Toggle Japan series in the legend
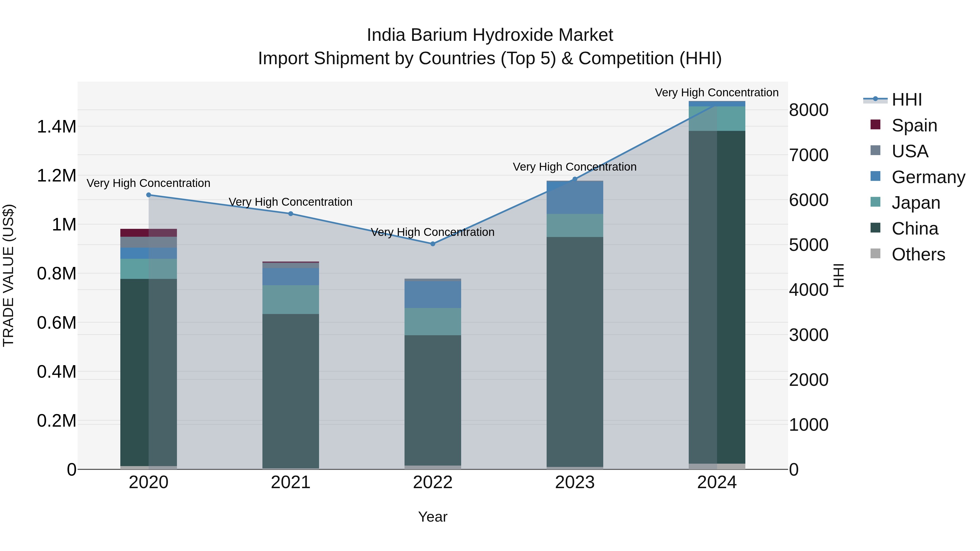 coord(905,203)
